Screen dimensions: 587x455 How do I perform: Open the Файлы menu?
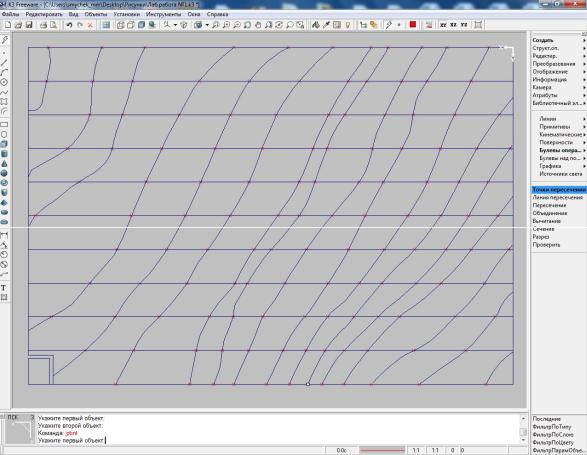coord(10,14)
